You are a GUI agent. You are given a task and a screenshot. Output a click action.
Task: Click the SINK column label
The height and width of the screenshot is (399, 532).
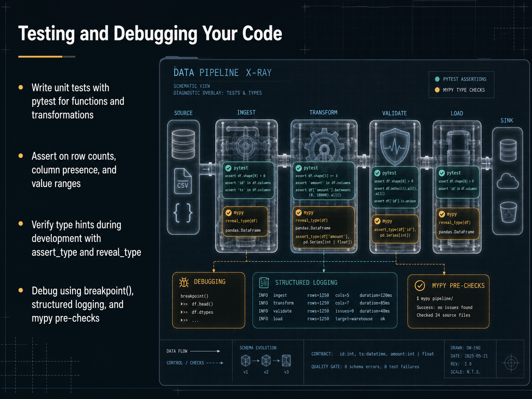tap(507, 121)
